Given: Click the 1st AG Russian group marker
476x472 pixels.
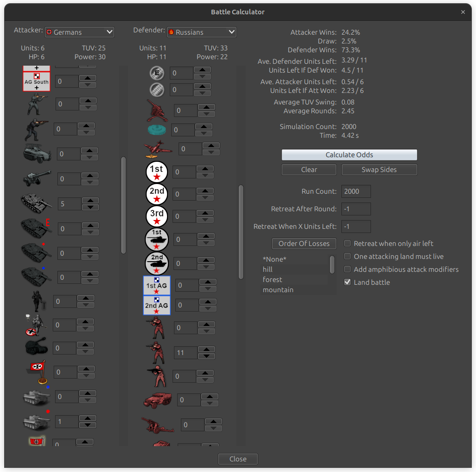Looking at the screenshot, I should (x=157, y=285).
